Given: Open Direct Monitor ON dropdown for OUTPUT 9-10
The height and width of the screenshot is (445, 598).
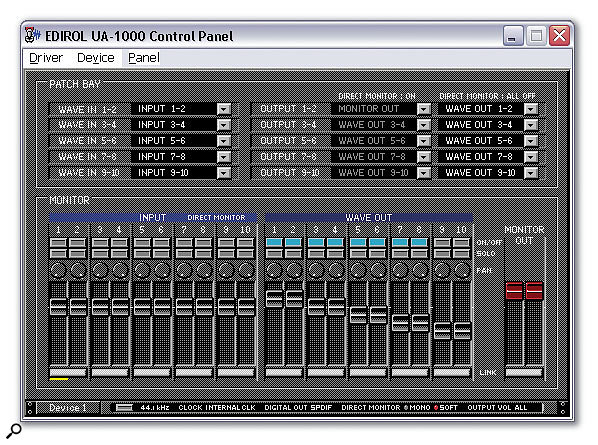Looking at the screenshot, I should [424, 173].
